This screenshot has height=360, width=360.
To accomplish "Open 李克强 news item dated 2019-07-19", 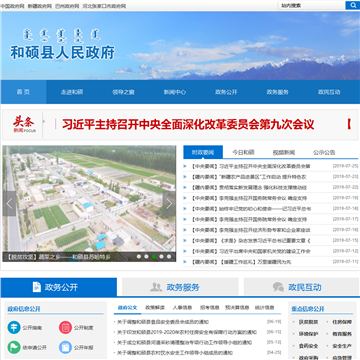I will pos(249,198).
